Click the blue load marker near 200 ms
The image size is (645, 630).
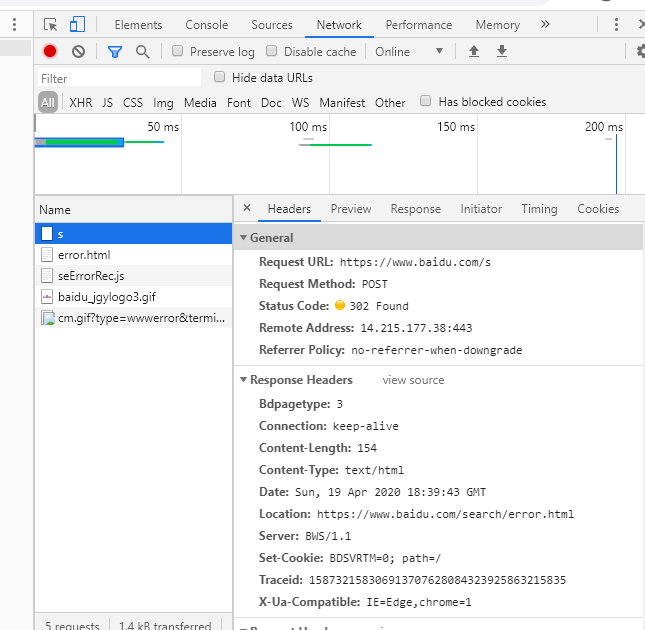pos(616,164)
